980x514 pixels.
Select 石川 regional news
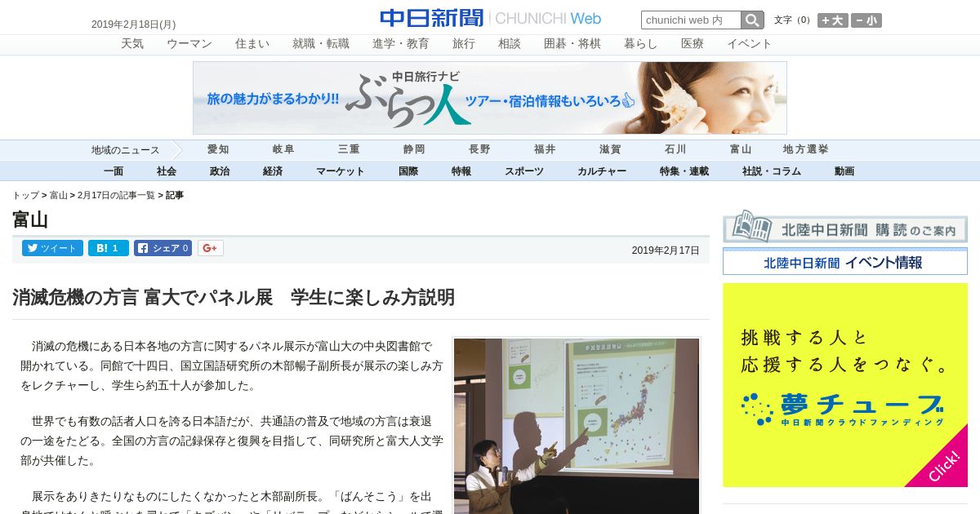point(675,150)
